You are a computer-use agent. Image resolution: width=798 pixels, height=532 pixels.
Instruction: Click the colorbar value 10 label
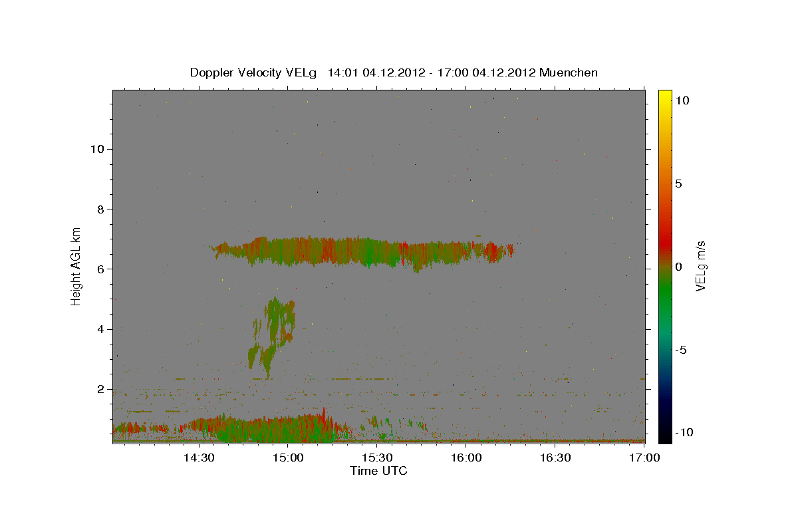682,100
